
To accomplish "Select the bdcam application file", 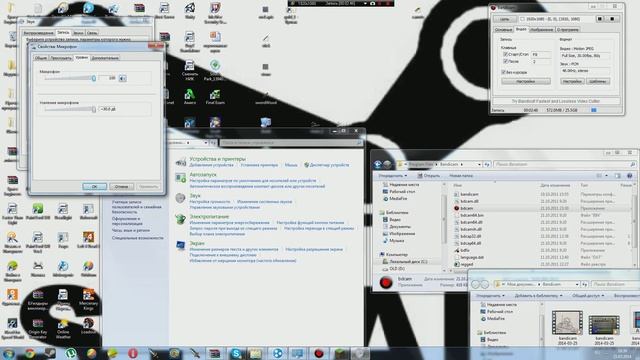I will [x=467, y=208].
